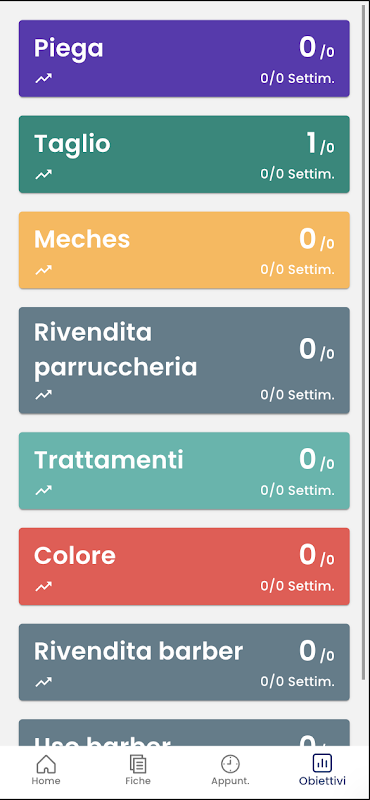
Task: Click the Trattamenti card title
Action: point(109,460)
